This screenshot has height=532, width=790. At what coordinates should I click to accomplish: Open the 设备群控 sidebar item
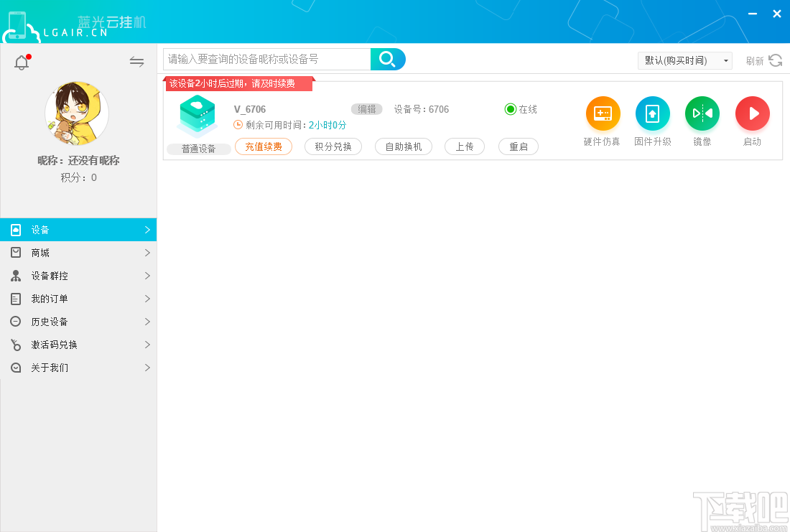pos(78,276)
